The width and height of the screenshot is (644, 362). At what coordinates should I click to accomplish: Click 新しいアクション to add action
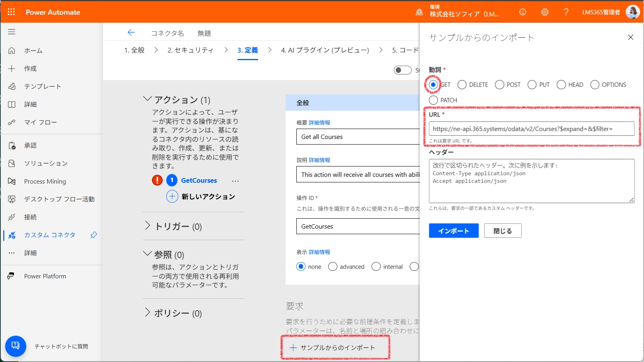[200, 196]
